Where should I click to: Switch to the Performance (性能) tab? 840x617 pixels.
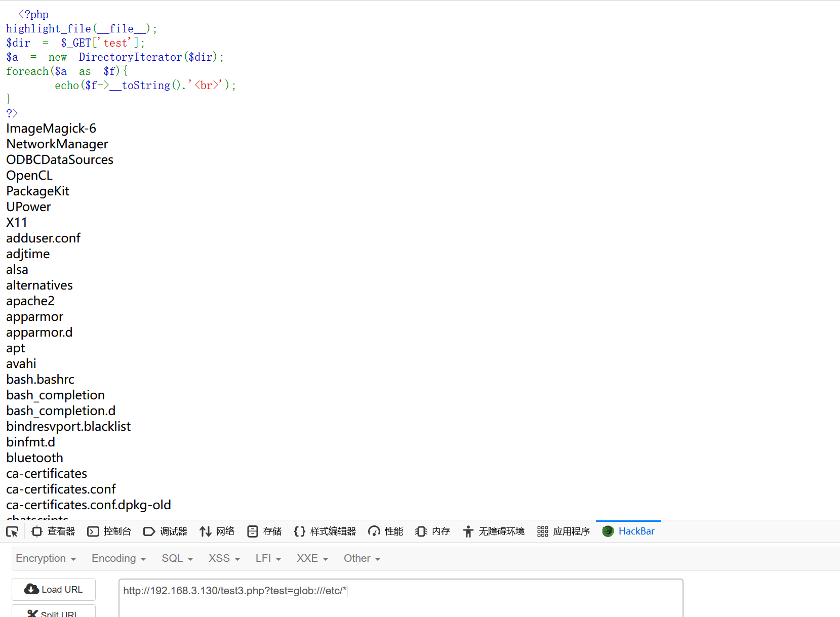click(386, 531)
